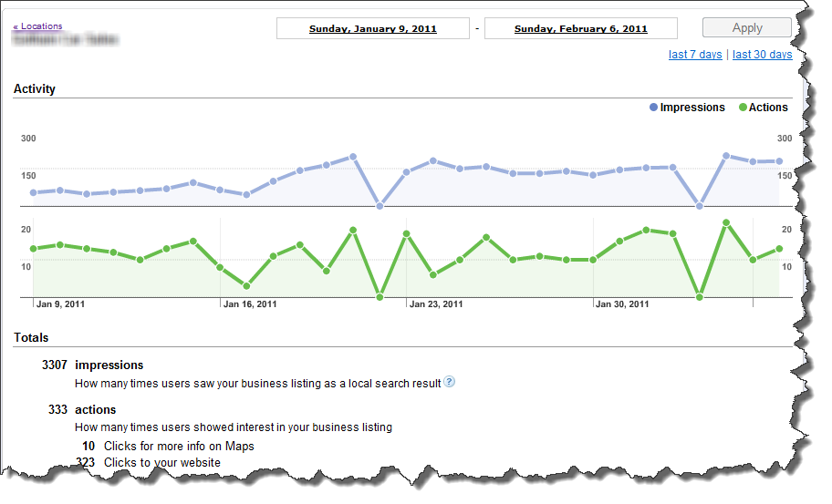832x504 pixels.
Task: Click the highest green actions peak point
Action: tap(726, 222)
